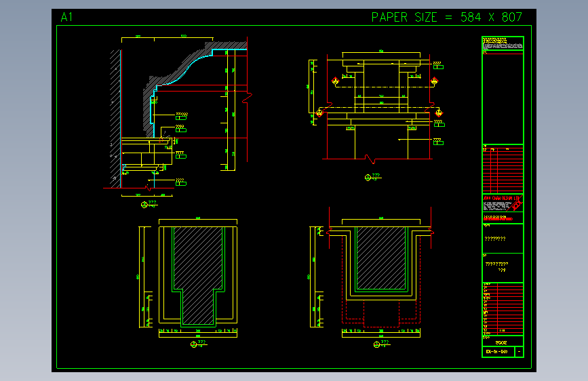Viewport: 588px width, 381px height.
Task: Select the PAPER SIZE = 584 X 807 text
Action: click(447, 17)
